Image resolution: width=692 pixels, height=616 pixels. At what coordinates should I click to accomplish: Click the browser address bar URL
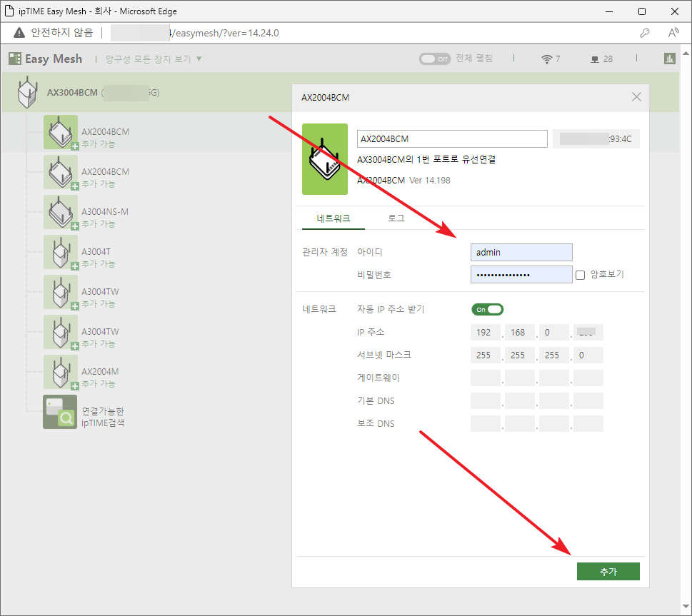(195, 33)
